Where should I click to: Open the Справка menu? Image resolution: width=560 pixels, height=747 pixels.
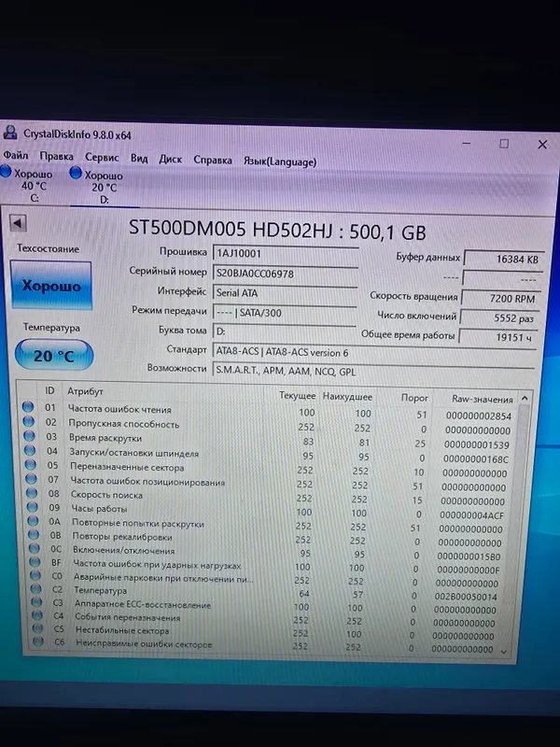(213, 160)
